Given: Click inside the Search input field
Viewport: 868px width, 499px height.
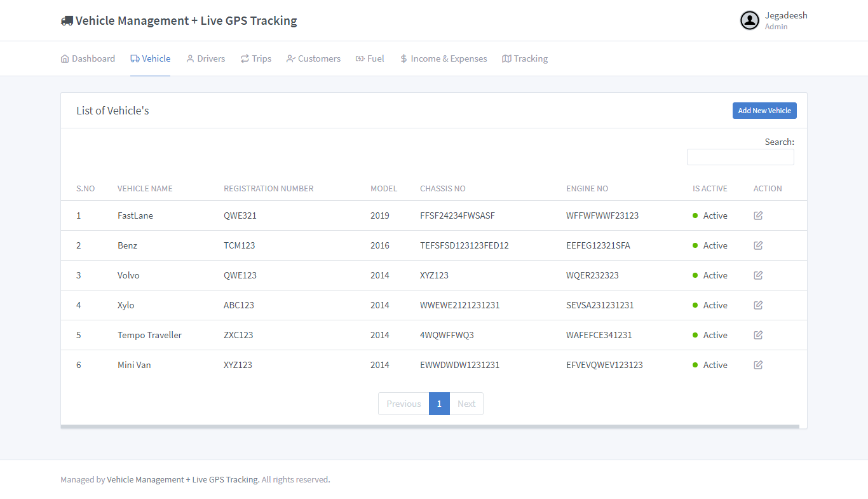Looking at the screenshot, I should pos(740,156).
